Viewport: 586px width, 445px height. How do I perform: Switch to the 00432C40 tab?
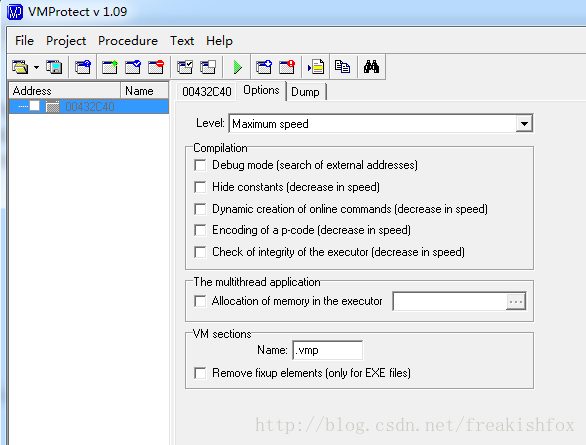click(207, 92)
